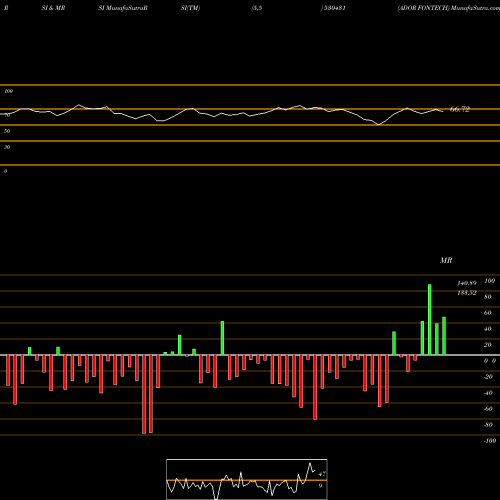Click the MR panel title label
The image size is (500, 500).
tap(446, 260)
